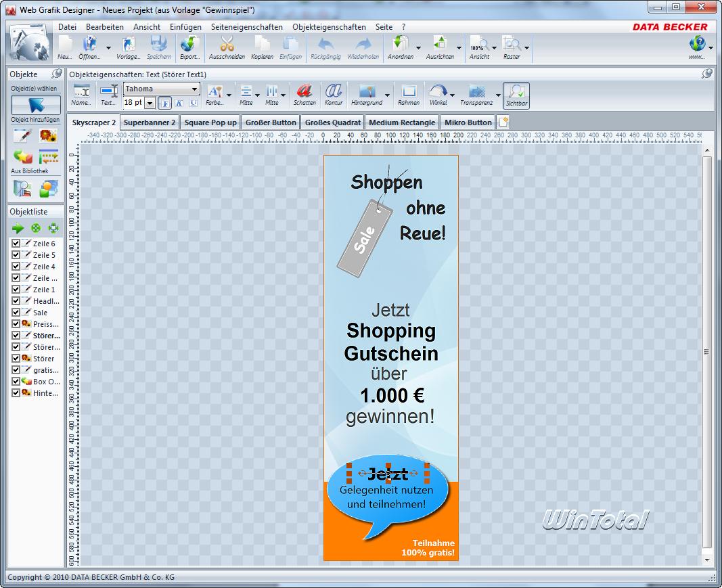Screen dimensions: 722x588
Task: Click the Transparenz icon
Action: click(476, 95)
